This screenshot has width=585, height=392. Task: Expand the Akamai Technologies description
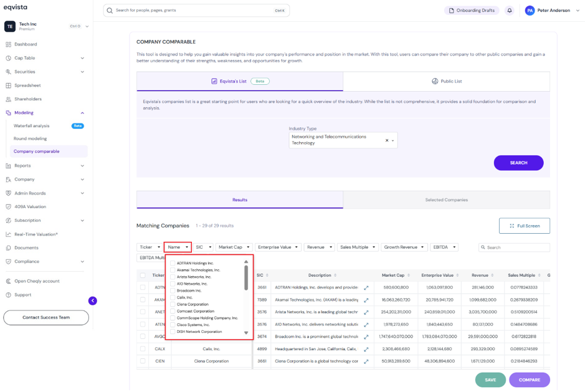pyautogui.click(x=366, y=300)
